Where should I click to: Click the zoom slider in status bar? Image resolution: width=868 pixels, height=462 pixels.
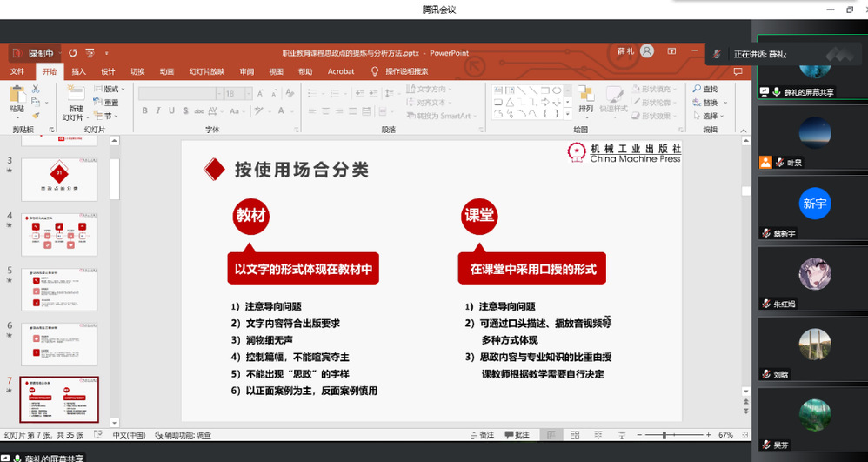coord(665,434)
